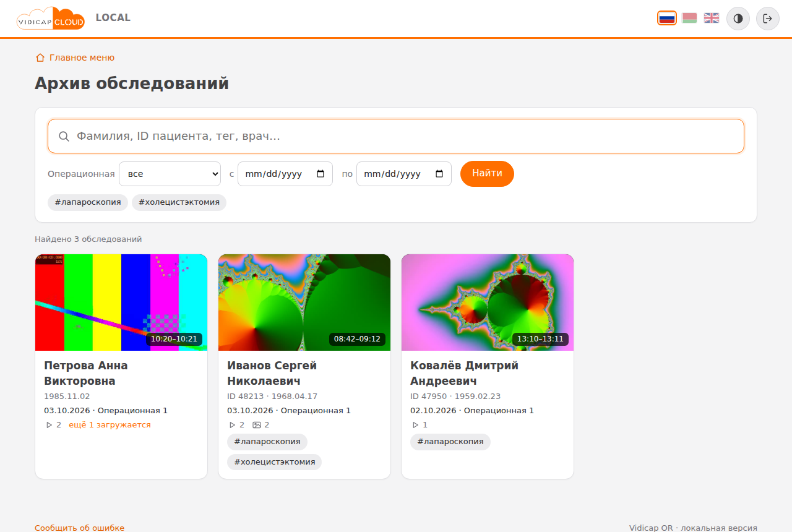
Task: Switch language to Russian flag
Action: point(667,18)
